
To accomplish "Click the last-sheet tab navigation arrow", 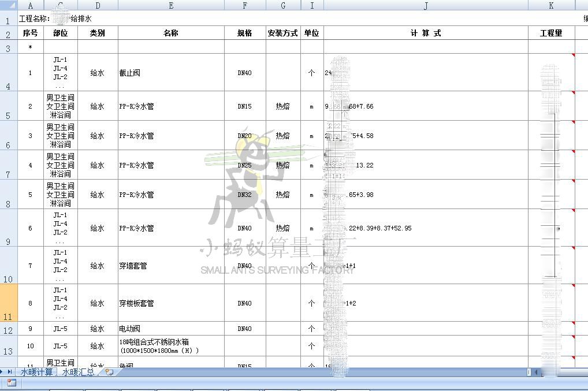I will point(10,372).
